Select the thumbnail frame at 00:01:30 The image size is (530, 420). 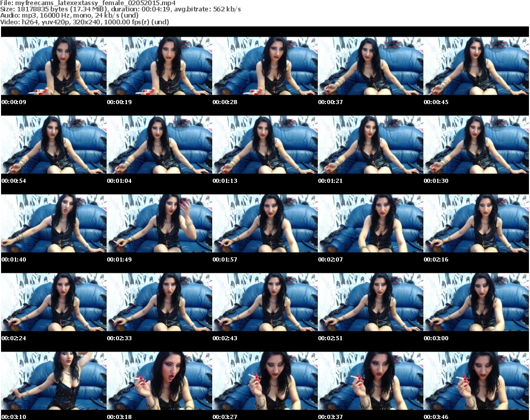pyautogui.click(x=476, y=144)
